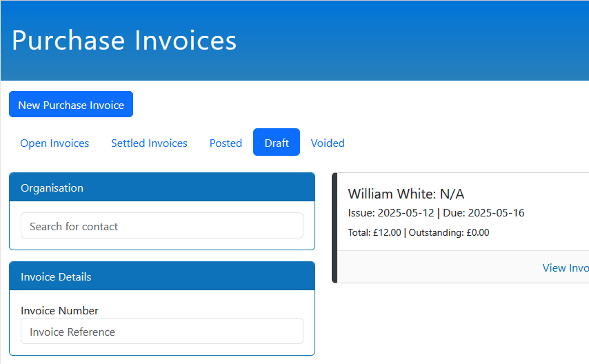This screenshot has height=364, width=589.
Task: Select the William White: N/A invoice title
Action: [406, 194]
